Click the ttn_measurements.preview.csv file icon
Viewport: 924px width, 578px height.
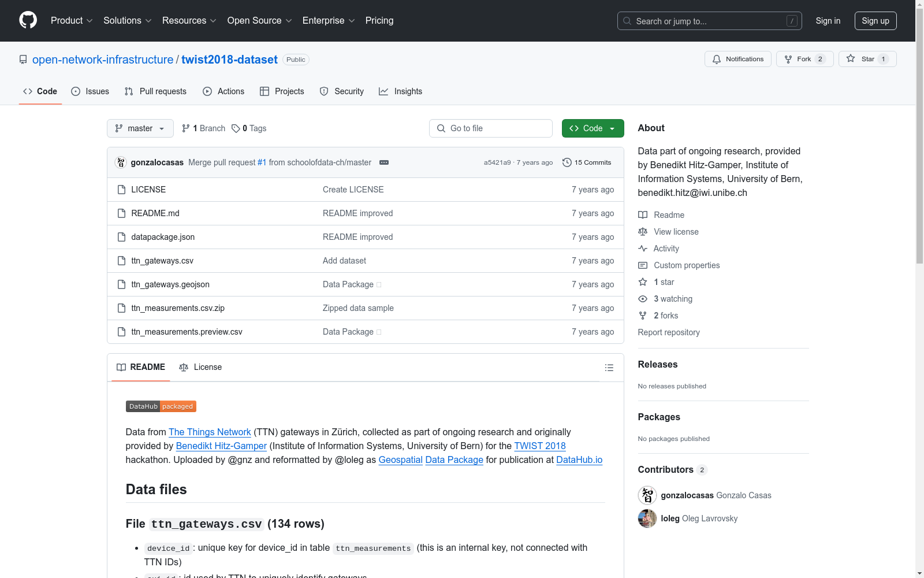[x=121, y=332]
